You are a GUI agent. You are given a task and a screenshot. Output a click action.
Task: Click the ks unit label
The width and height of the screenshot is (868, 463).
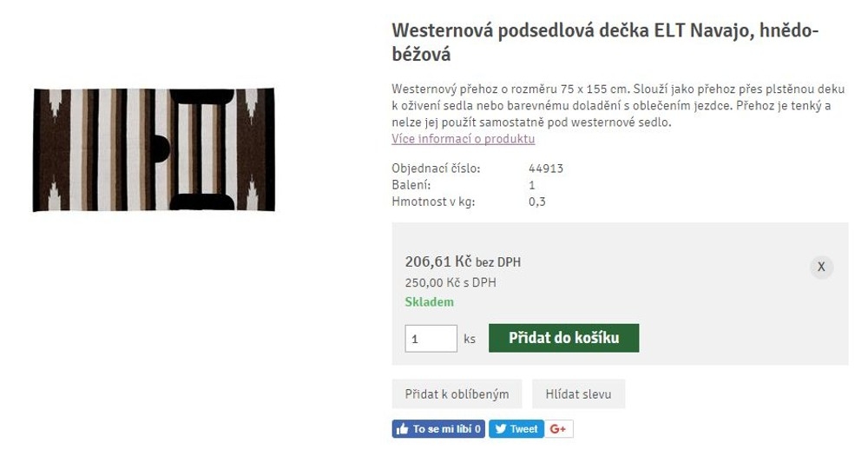tap(470, 339)
